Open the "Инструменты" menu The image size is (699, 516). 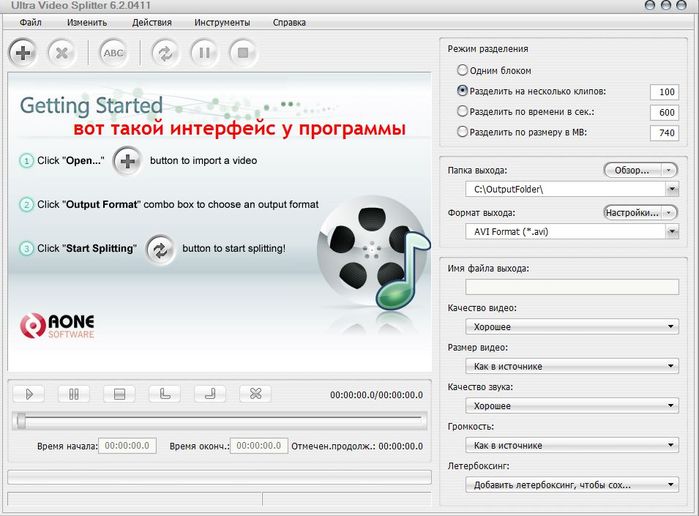click(220, 21)
